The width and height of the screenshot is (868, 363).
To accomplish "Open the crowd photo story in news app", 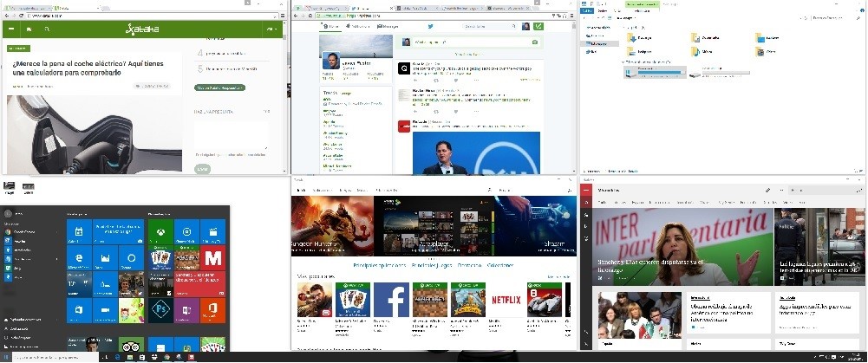I will tap(640, 315).
